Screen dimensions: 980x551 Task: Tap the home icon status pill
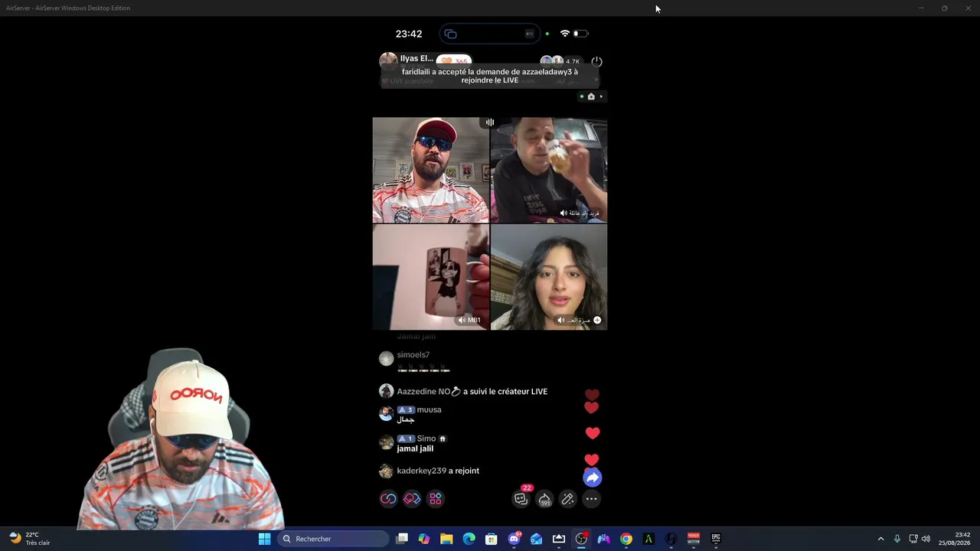(592, 96)
